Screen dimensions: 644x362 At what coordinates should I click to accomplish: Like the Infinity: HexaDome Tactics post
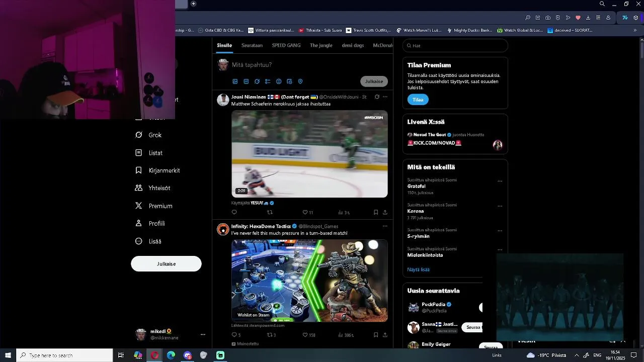coord(308,335)
